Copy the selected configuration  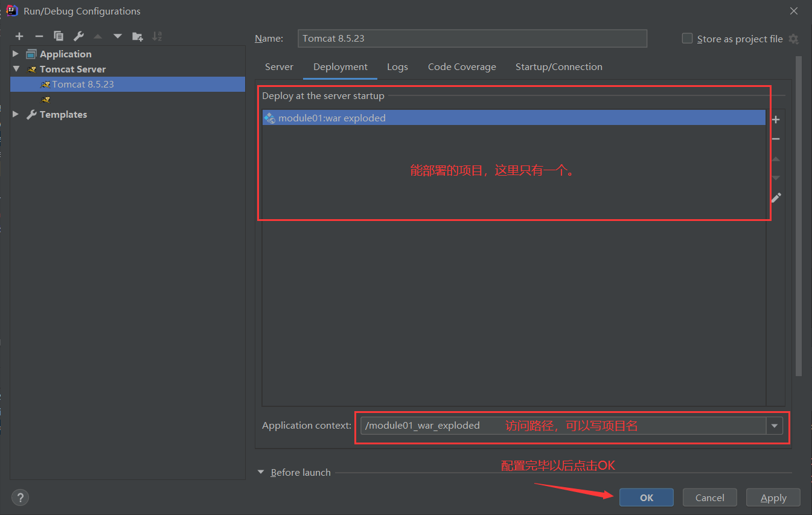(x=59, y=36)
